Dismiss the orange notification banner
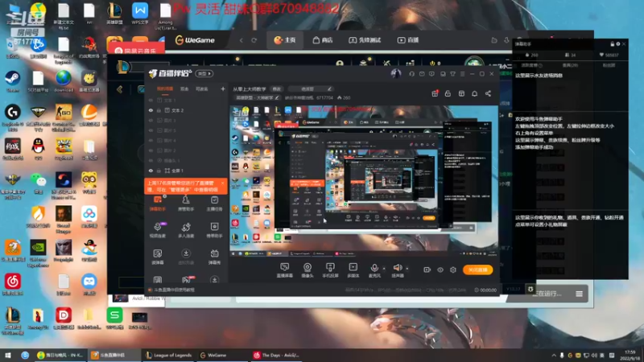 223,183
